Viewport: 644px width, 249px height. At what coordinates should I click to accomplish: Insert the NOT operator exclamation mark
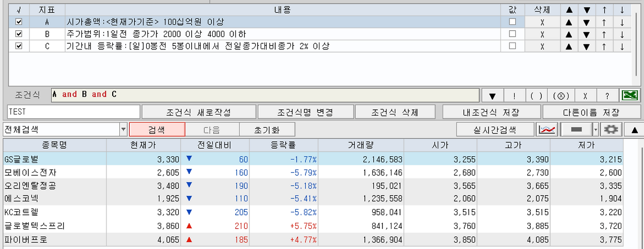pyautogui.click(x=514, y=95)
